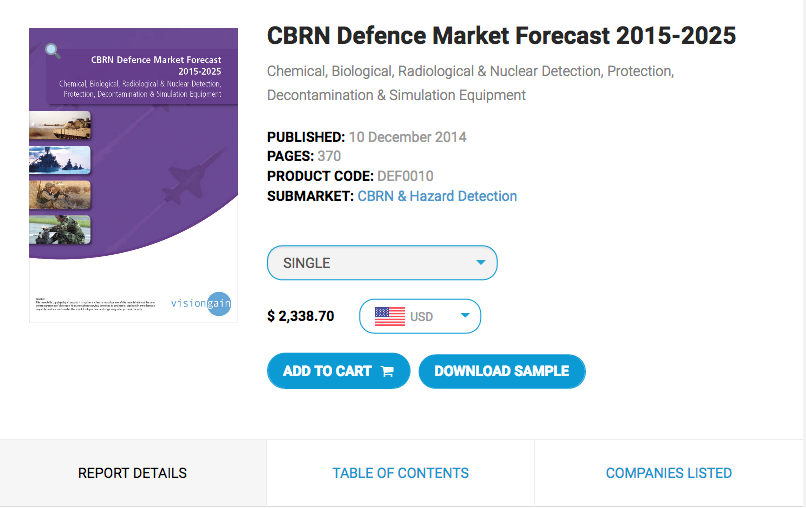
Task: Click the tank image on the cover
Action: click(x=60, y=126)
